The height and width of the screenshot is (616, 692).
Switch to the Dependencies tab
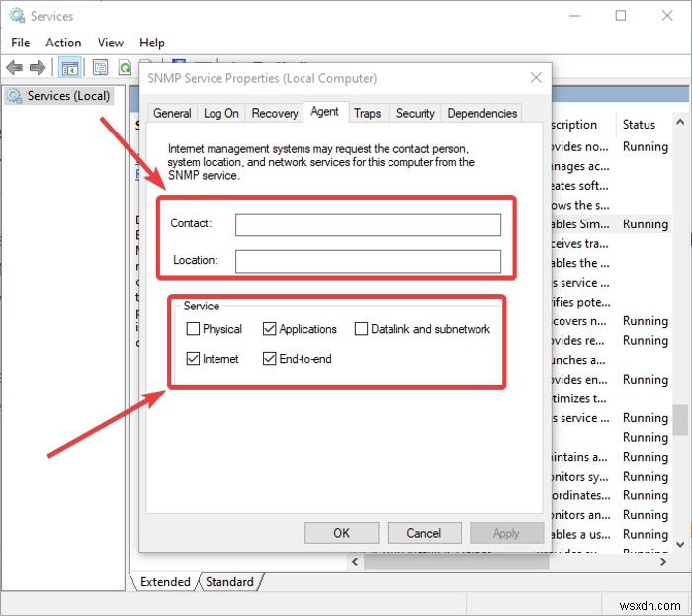pyautogui.click(x=482, y=113)
